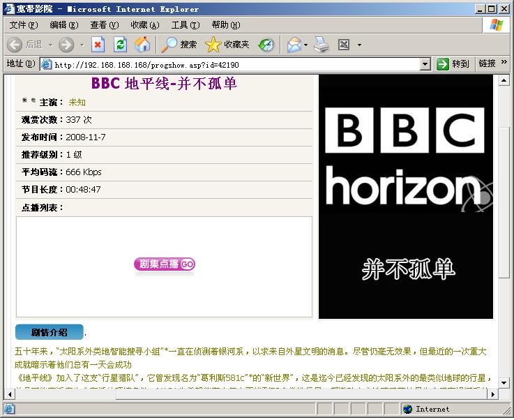
Task: Click the vertical scrollbar up arrow
Action: (504, 80)
